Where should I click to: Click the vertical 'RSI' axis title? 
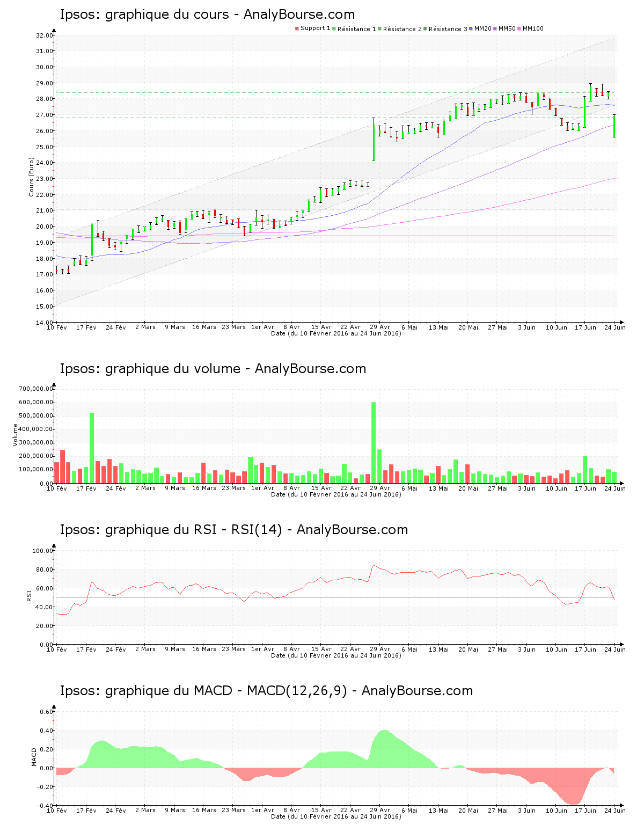click(x=29, y=595)
